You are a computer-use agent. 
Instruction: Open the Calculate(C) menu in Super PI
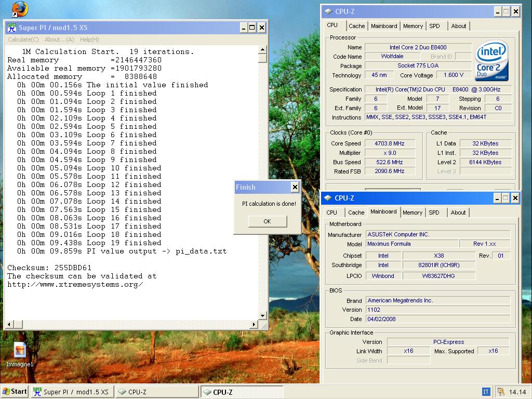[23, 39]
